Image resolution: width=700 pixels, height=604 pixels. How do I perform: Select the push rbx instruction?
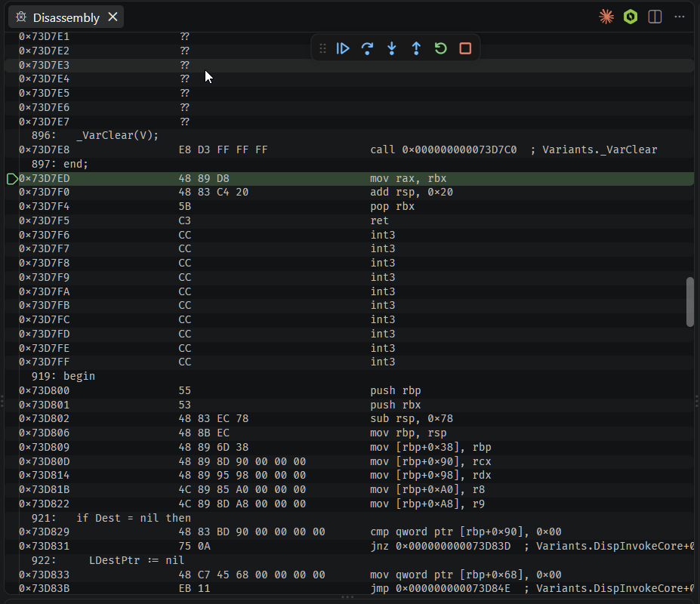(396, 405)
